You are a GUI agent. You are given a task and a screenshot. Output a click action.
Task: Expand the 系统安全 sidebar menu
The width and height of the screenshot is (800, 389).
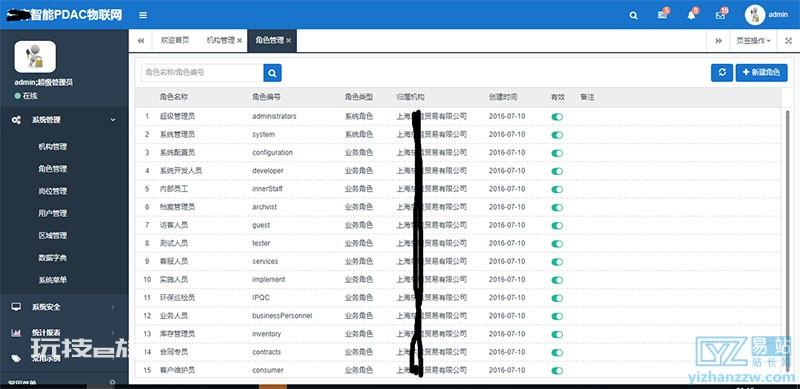click(x=64, y=307)
